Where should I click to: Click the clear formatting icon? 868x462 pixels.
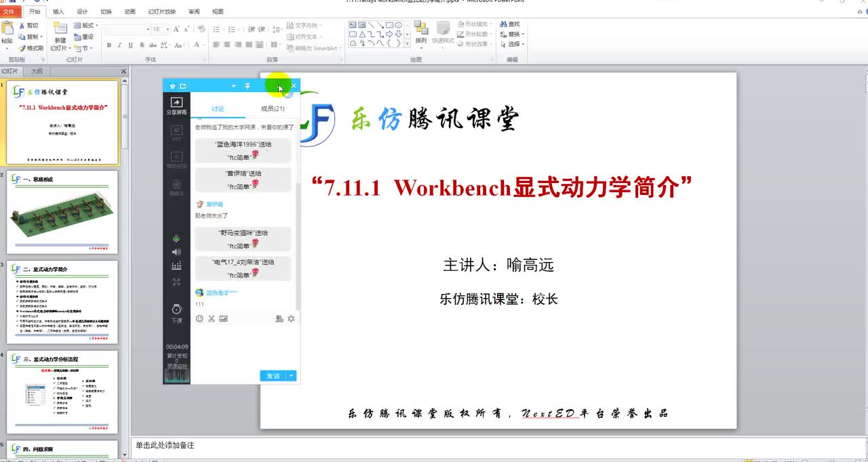tap(200, 29)
